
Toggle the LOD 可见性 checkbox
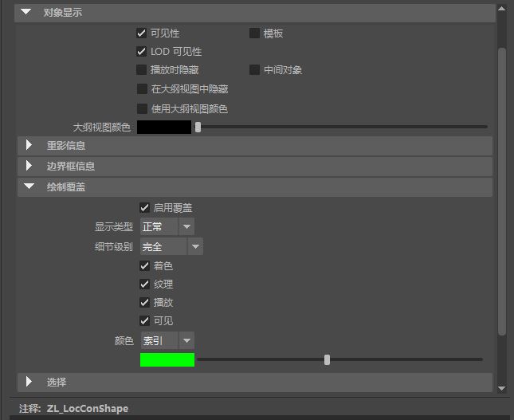click(x=141, y=52)
